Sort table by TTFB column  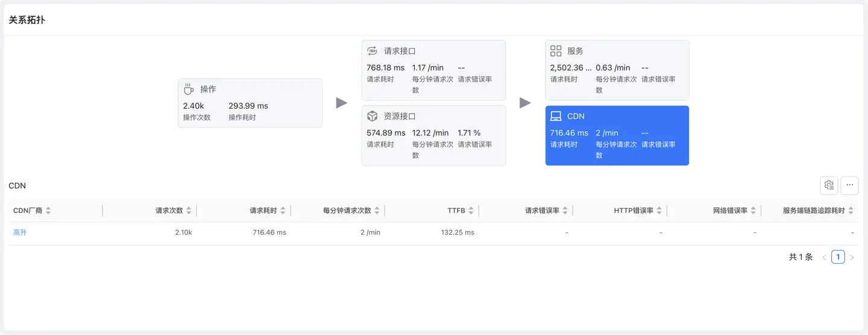click(471, 211)
